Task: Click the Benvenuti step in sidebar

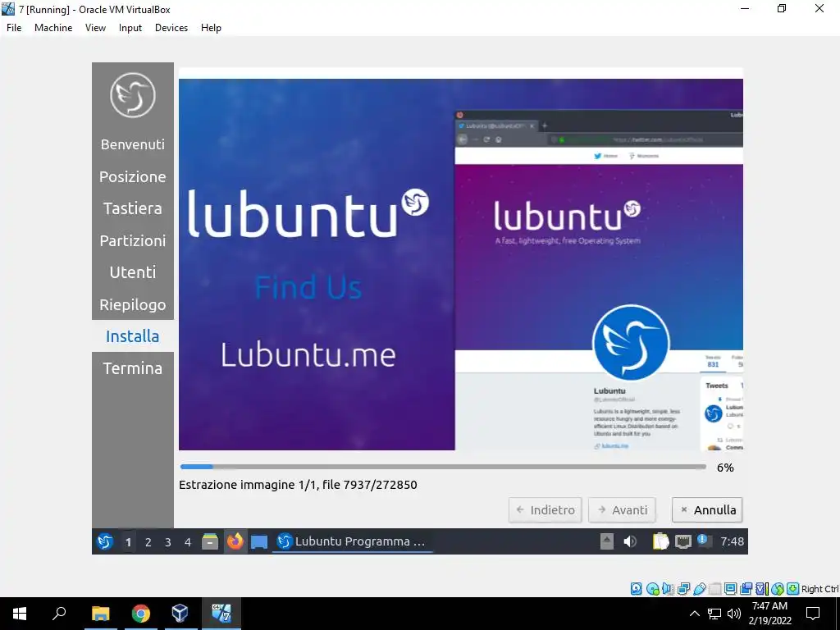Action: (133, 144)
